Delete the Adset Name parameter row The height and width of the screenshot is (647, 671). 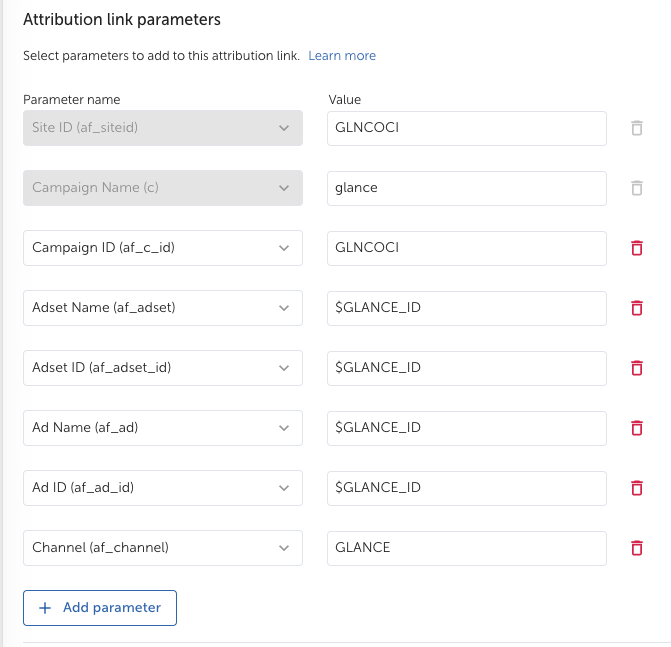pyautogui.click(x=637, y=308)
